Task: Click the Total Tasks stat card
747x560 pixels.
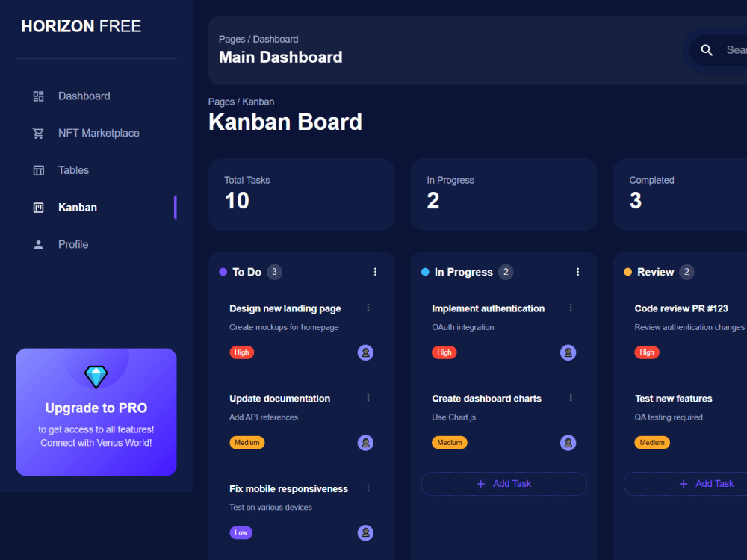Action: [301, 194]
